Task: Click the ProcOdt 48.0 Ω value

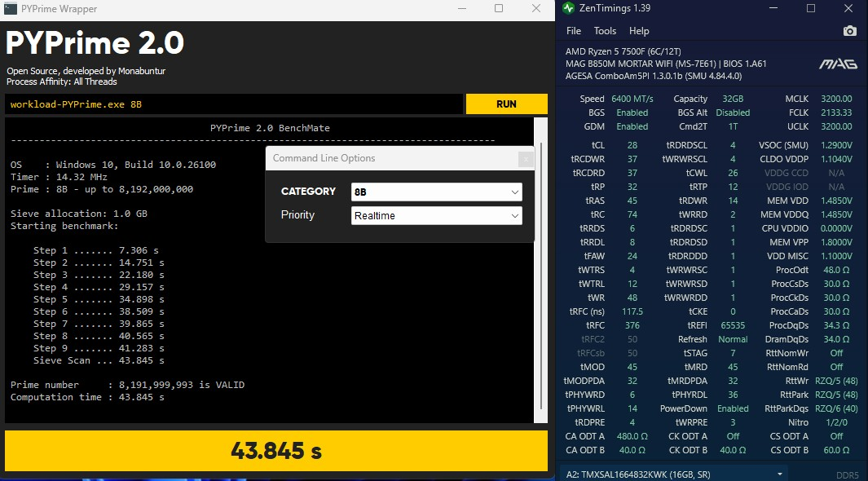Action: (x=836, y=270)
